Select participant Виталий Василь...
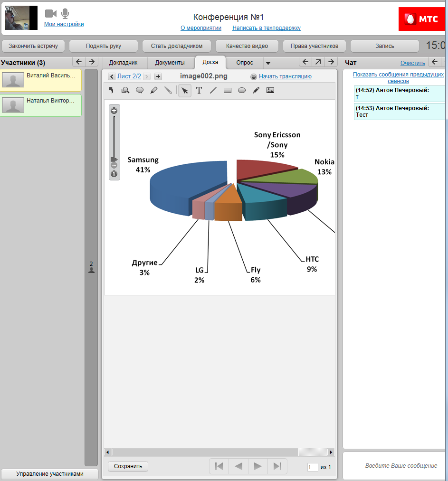448x481 pixels. (41, 80)
